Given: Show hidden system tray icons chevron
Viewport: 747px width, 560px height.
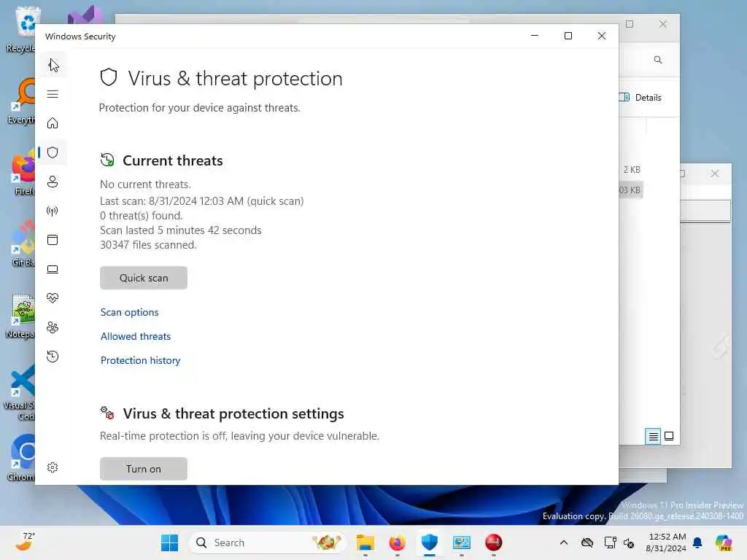Looking at the screenshot, I should (564, 542).
